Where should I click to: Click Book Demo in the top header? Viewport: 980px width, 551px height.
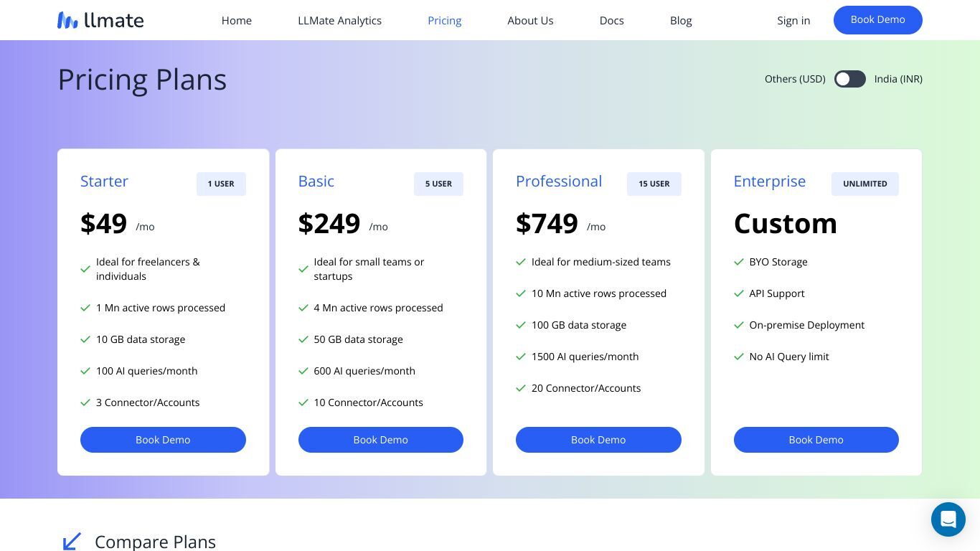pyautogui.click(x=878, y=20)
